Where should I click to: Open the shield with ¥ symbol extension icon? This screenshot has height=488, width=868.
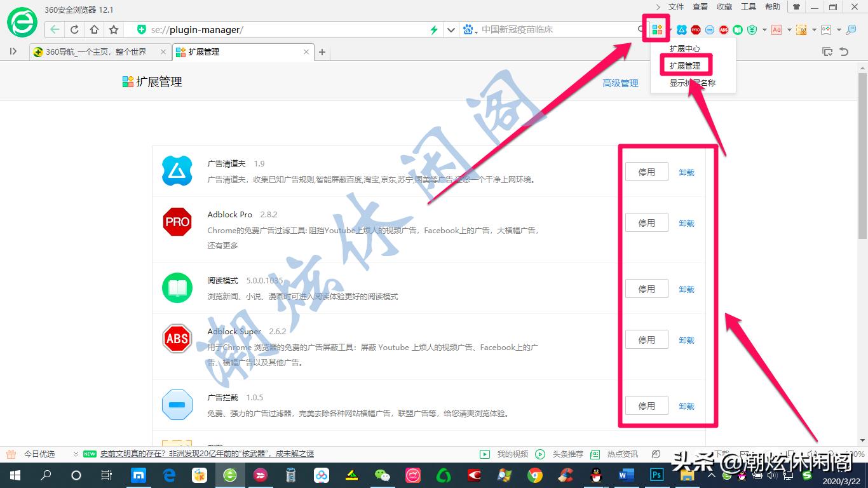(752, 29)
